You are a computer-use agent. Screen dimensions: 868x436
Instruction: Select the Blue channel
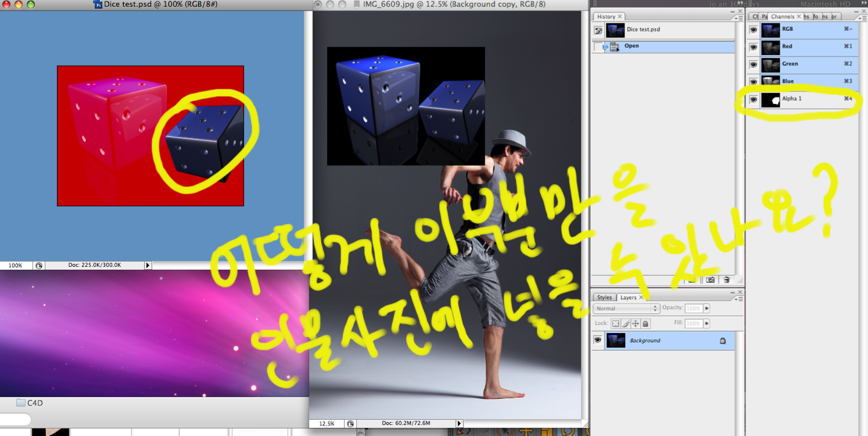click(x=809, y=81)
